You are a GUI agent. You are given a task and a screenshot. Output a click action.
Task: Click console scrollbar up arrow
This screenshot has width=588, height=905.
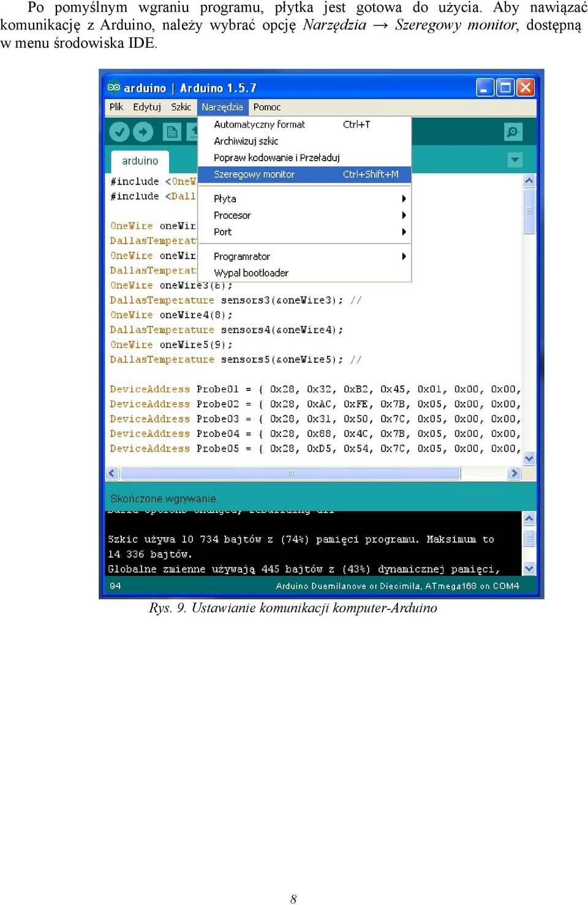(x=529, y=518)
